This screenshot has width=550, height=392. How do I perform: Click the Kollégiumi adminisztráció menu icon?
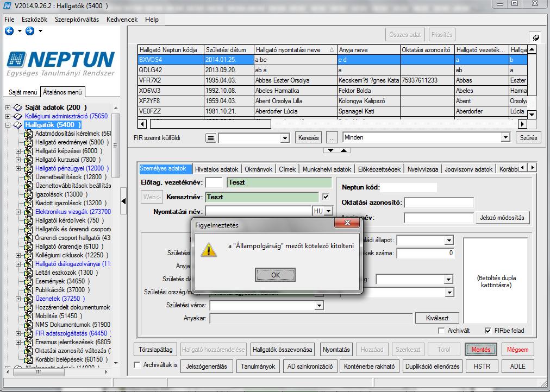18,116
